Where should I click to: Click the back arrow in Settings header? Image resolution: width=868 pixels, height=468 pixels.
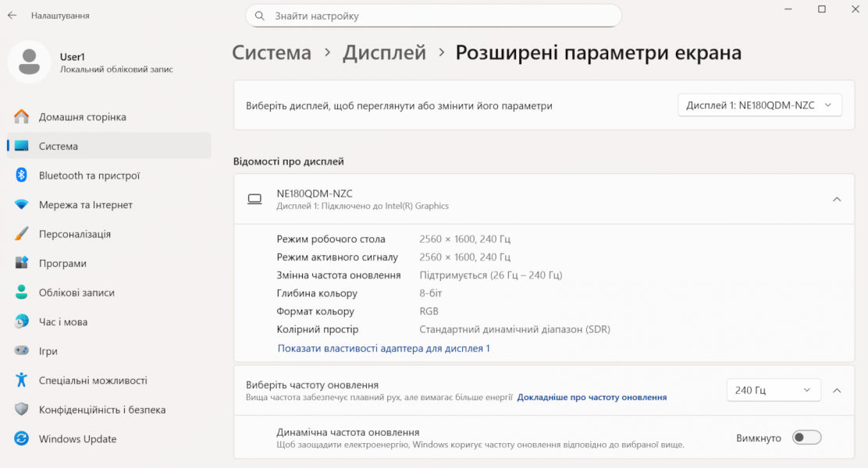coord(12,16)
